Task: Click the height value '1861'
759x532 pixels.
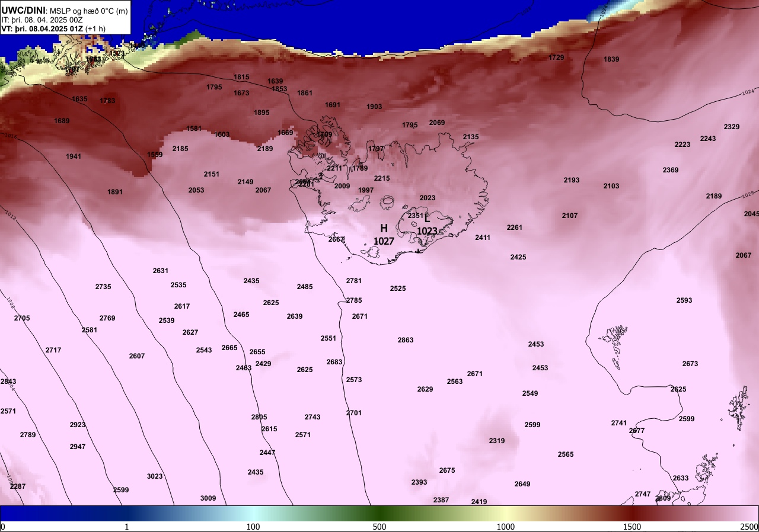Action: (305, 93)
